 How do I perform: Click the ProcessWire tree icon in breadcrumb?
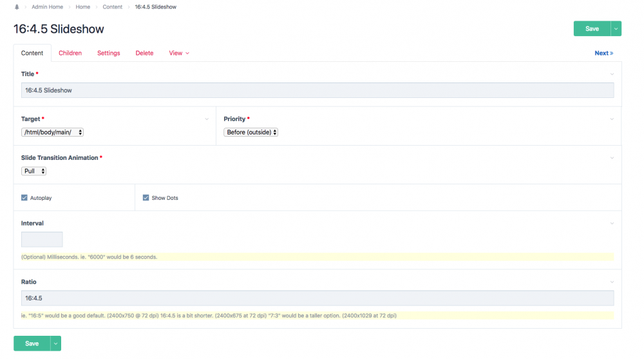click(17, 7)
